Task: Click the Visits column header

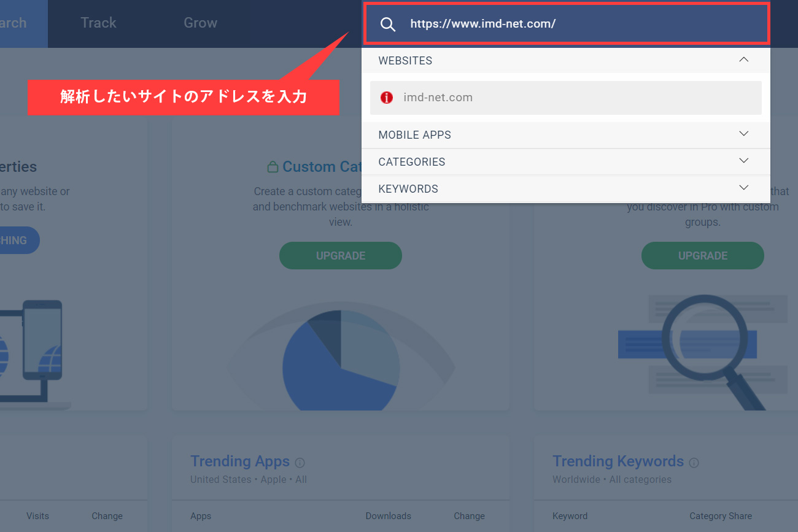Action: pyautogui.click(x=37, y=516)
